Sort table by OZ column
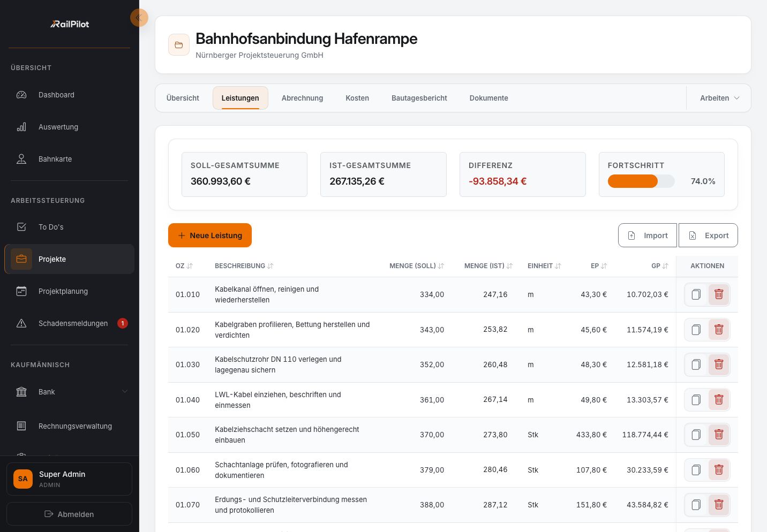The image size is (767, 532). [x=184, y=266]
